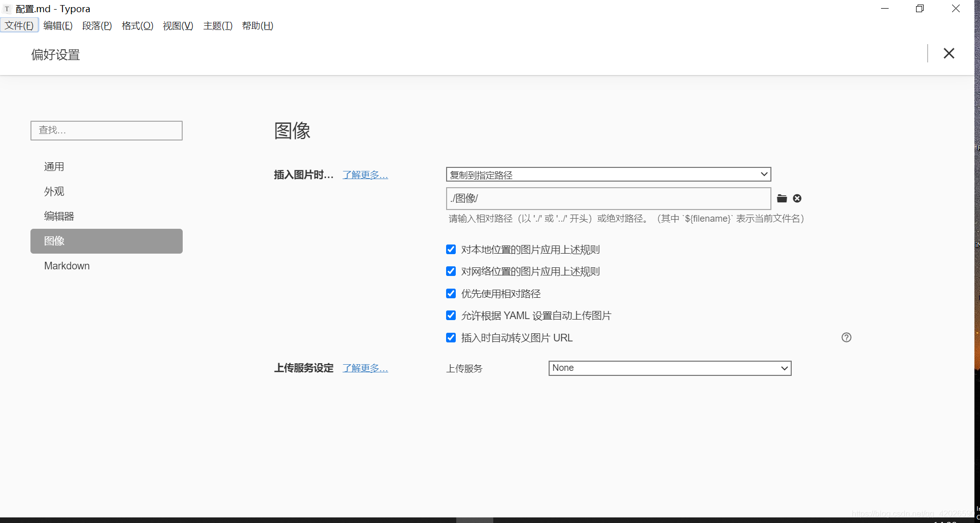The width and height of the screenshot is (980, 523).
Task: Close the Typora window
Action: (x=956, y=9)
